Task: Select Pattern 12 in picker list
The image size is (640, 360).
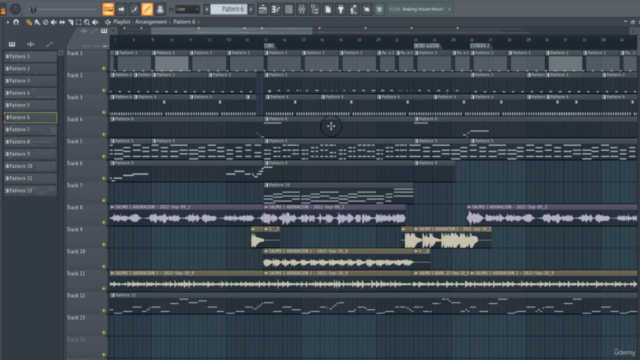Action: click(30, 191)
